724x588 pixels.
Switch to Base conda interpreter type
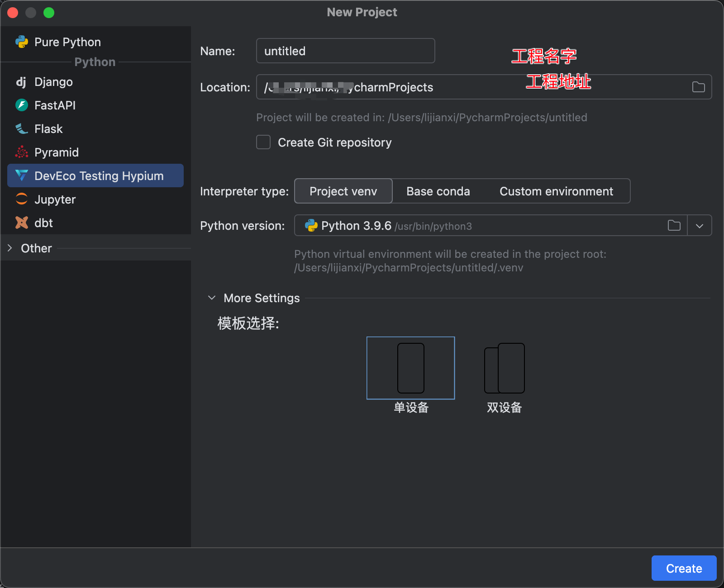(438, 191)
